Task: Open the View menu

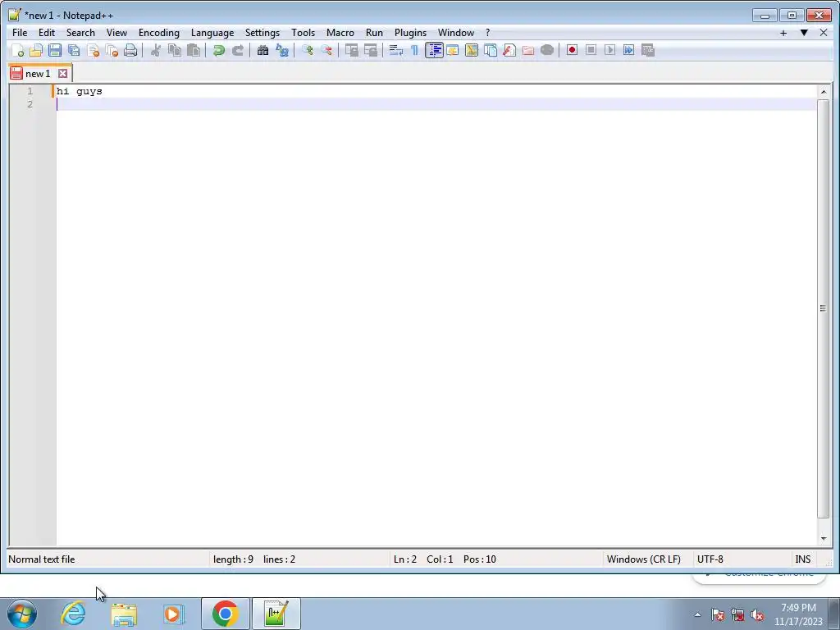Action: pos(116,33)
